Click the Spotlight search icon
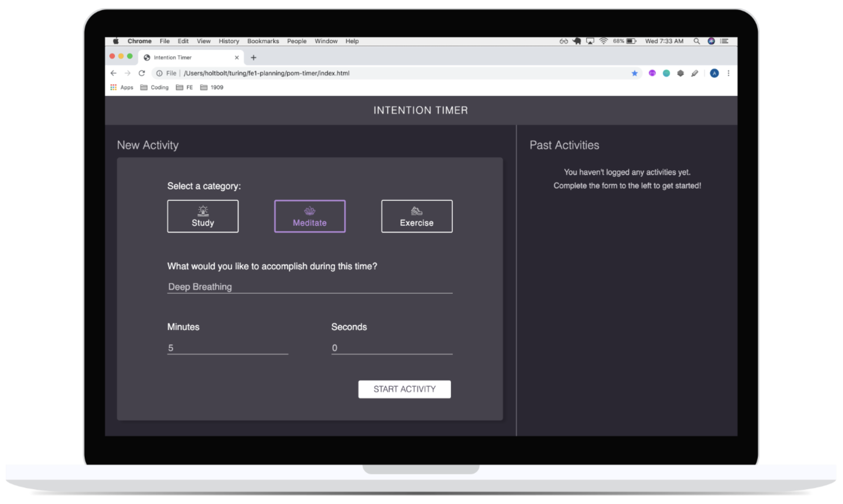Viewport: 843px width, 504px height. click(696, 41)
